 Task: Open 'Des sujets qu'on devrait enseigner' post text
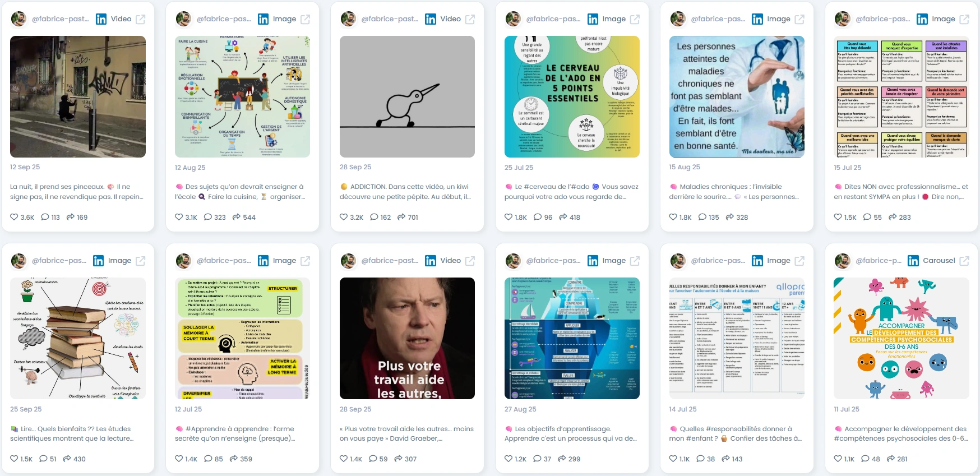click(x=240, y=192)
